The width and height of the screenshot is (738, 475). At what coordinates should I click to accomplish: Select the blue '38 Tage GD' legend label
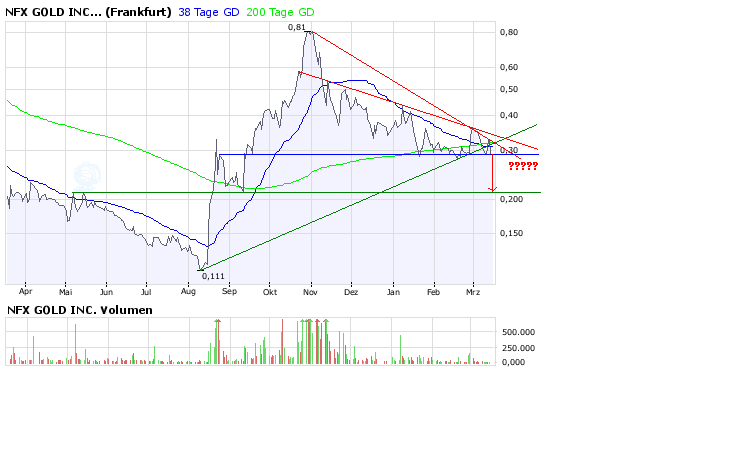coord(209,12)
